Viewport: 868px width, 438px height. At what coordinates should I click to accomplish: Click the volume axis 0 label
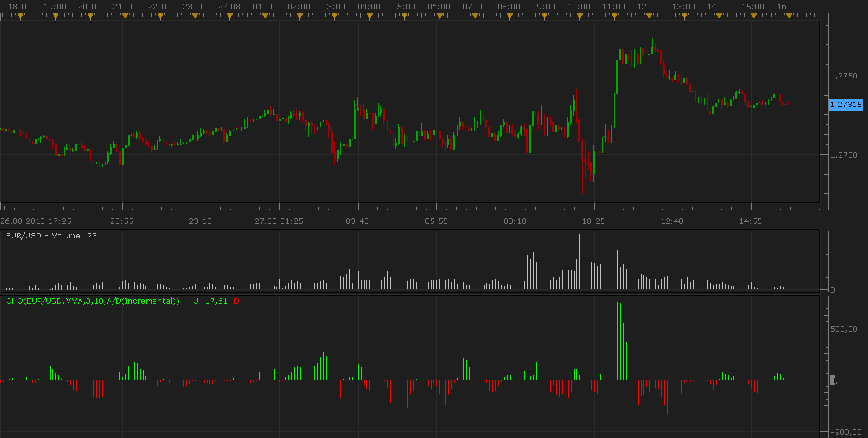(x=833, y=290)
